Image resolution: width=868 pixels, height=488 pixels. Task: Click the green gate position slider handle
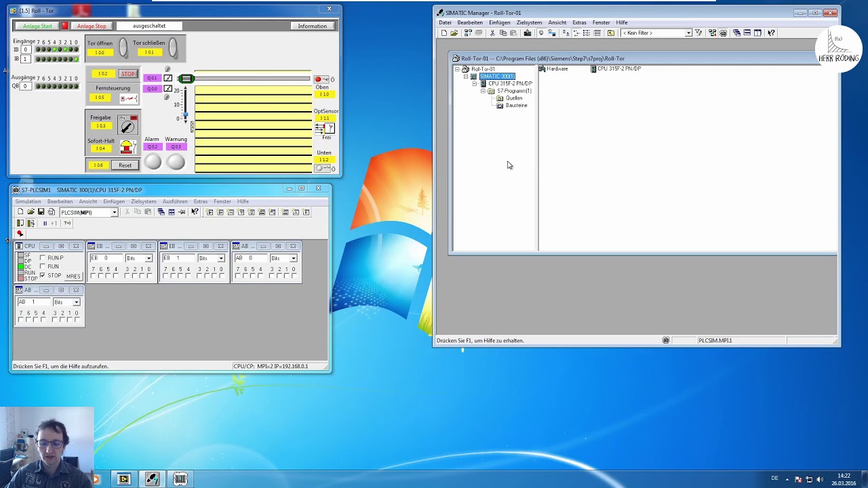pos(186,79)
